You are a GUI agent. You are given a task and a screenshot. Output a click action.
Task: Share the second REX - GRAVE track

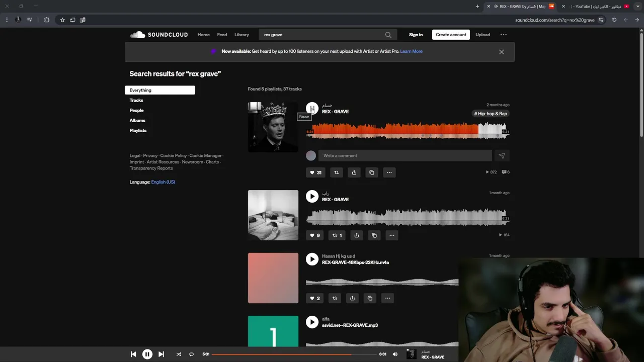coord(357,235)
